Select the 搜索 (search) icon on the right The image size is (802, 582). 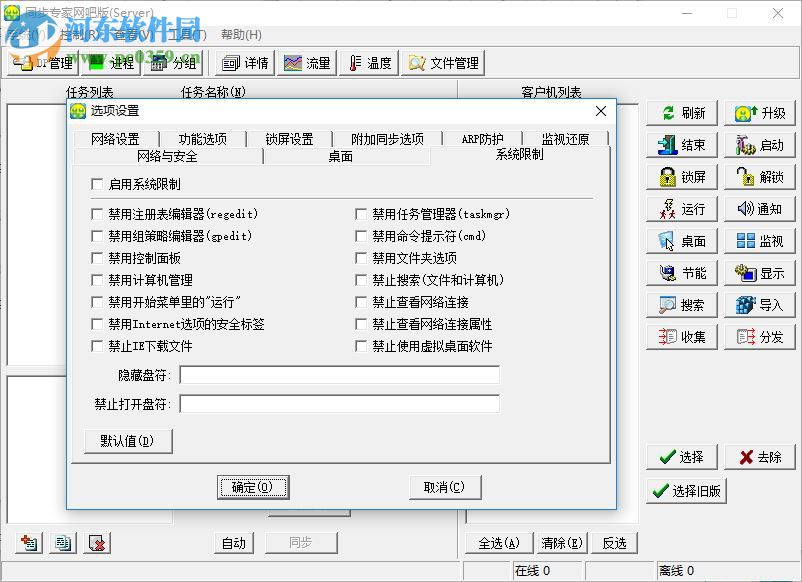point(681,305)
